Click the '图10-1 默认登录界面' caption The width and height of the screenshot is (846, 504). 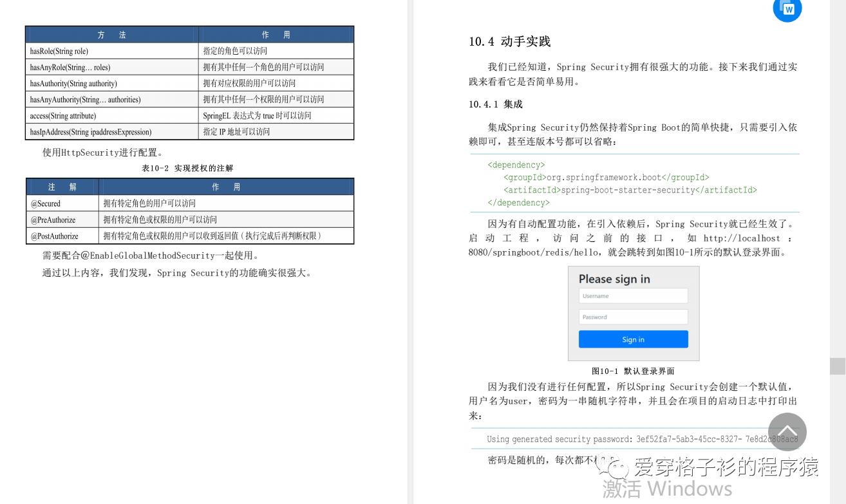click(633, 371)
